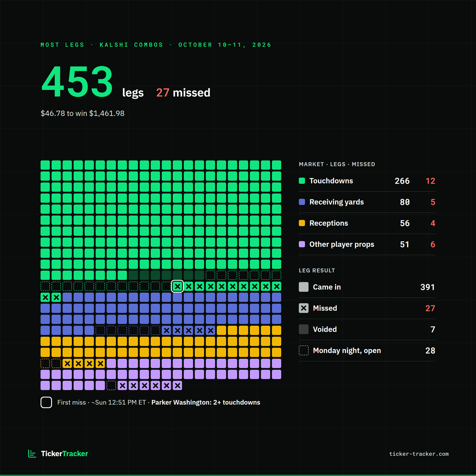Click 'First miss · ~Sun 12:51 PM ET' text
The width and height of the screenshot is (476, 476).
pyautogui.click(x=102, y=402)
